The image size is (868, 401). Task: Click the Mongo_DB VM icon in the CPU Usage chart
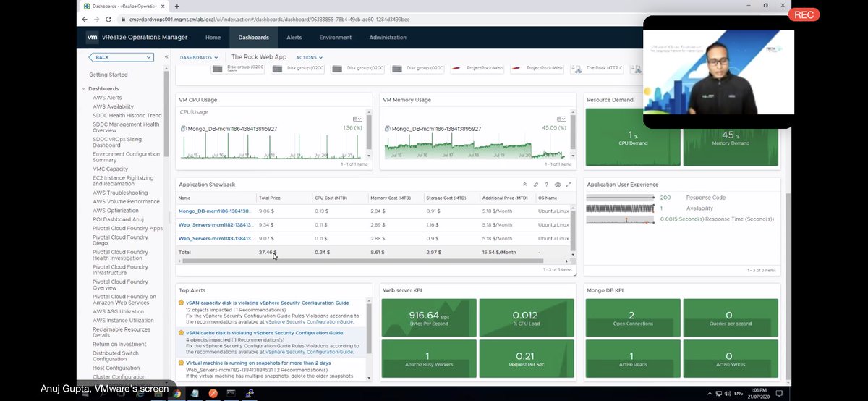184,129
